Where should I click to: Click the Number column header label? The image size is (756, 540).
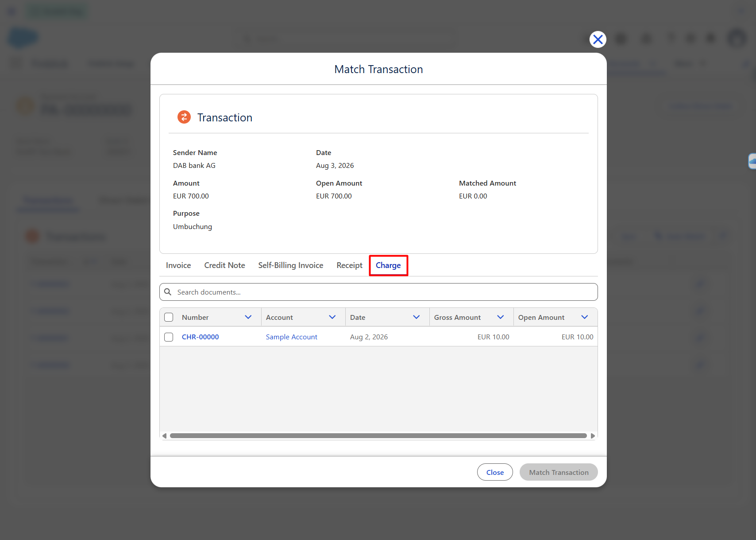pos(195,318)
